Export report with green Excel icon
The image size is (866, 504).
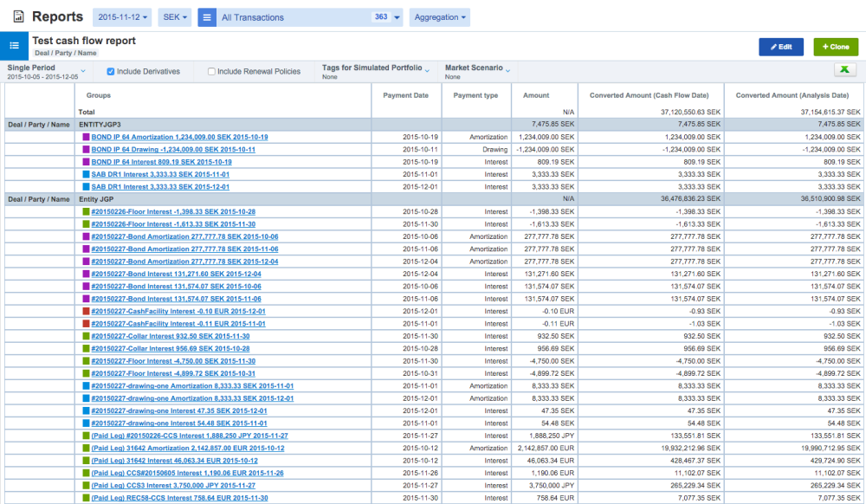(844, 69)
